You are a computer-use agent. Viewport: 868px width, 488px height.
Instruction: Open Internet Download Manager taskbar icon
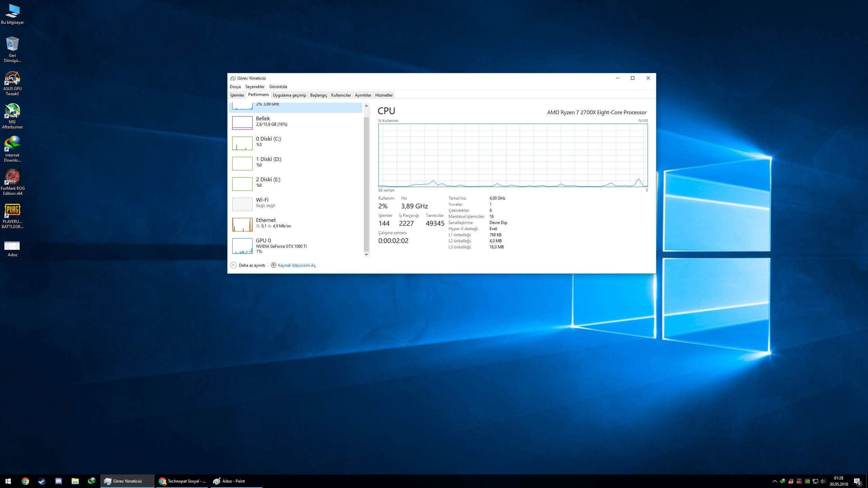pos(92,481)
